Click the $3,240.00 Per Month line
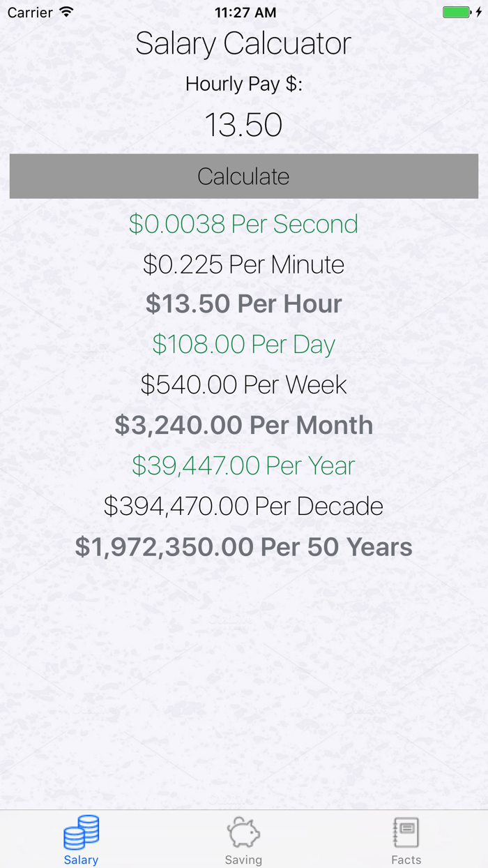The height and width of the screenshot is (868, 488). (243, 425)
